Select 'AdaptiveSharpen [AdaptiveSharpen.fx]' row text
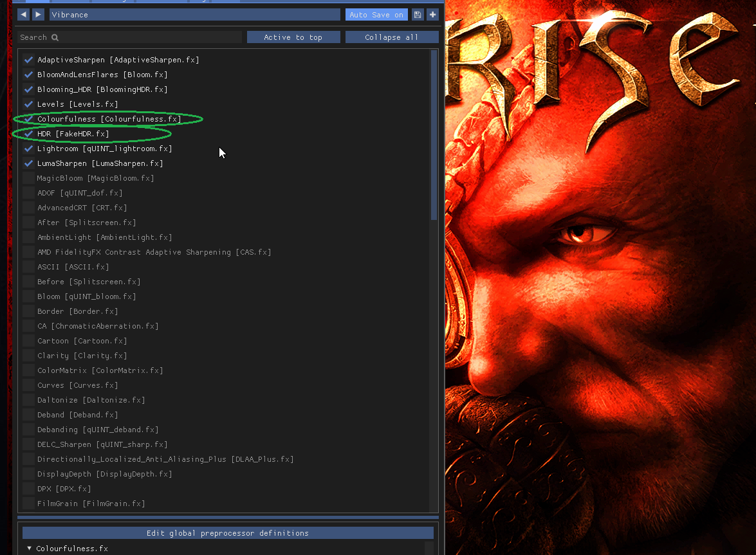 [118, 60]
